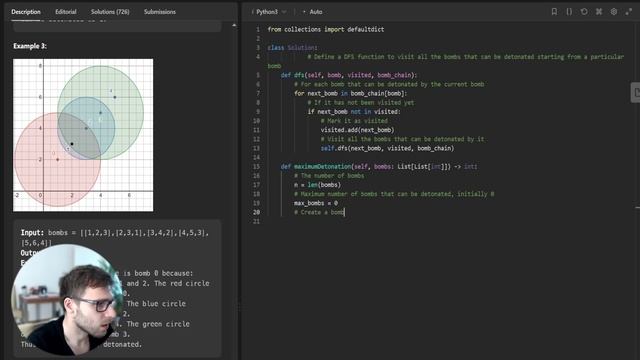Click the 'def maximumDetonation' line
Screen dimensions: 640x360
tap(379, 167)
